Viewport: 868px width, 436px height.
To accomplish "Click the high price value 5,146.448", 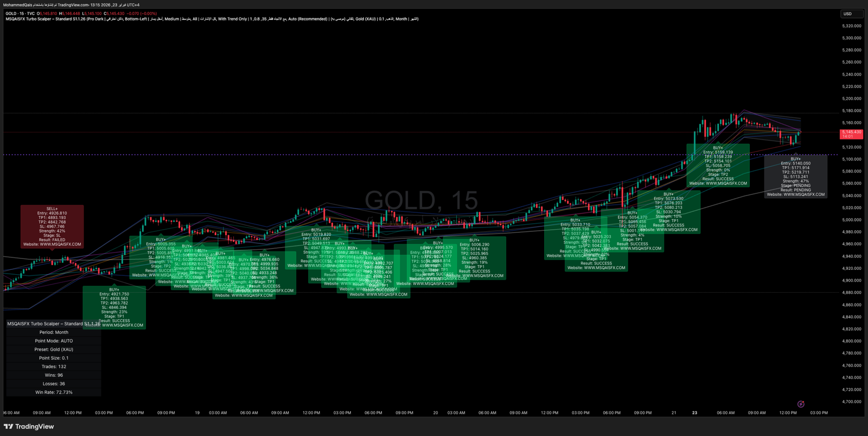I will click(70, 14).
